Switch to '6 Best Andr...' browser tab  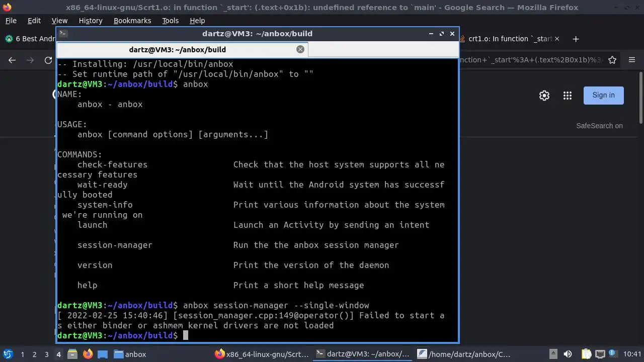[29, 39]
